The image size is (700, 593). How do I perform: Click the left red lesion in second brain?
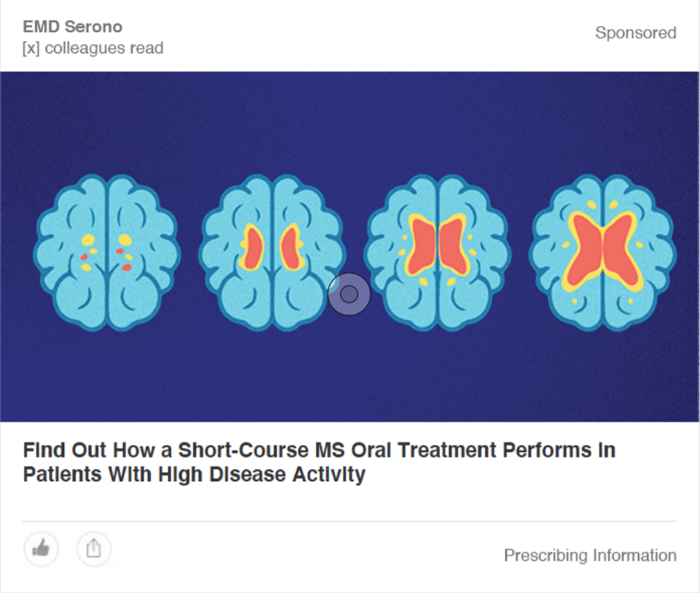(252, 248)
